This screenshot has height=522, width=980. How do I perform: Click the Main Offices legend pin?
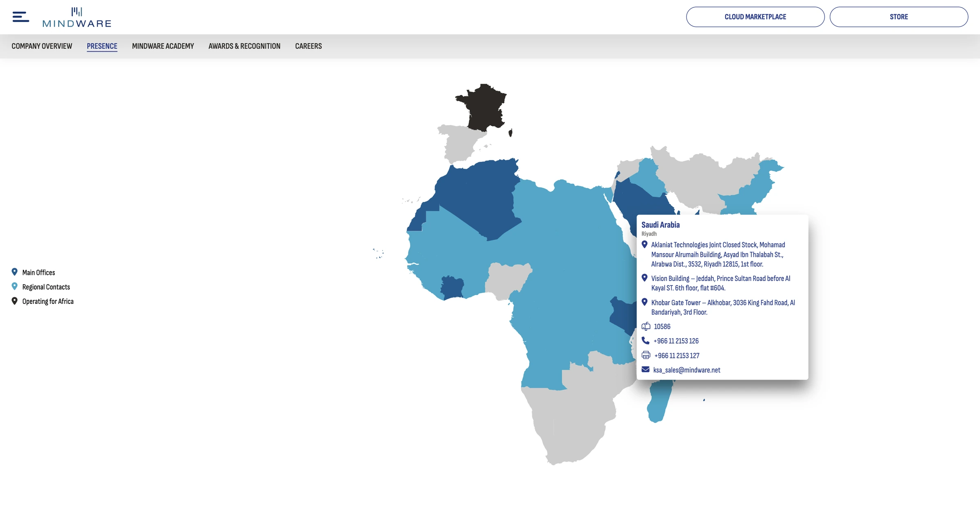(15, 272)
